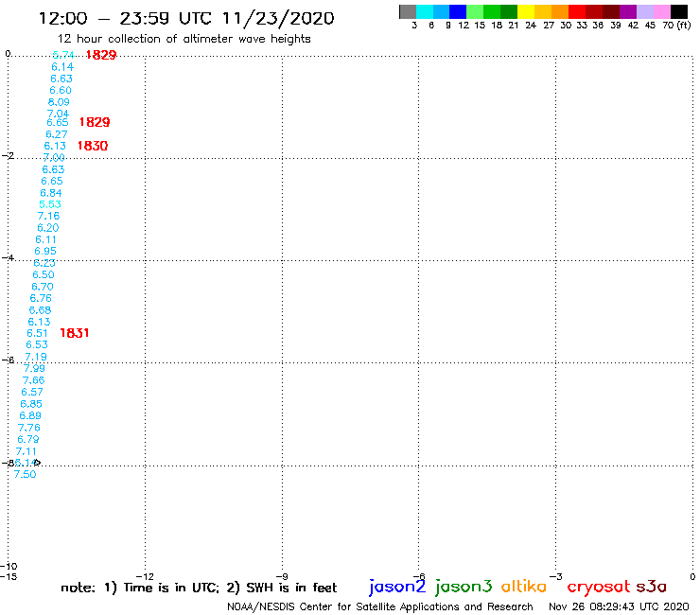Click the 7.19 wave height value

[36, 357]
